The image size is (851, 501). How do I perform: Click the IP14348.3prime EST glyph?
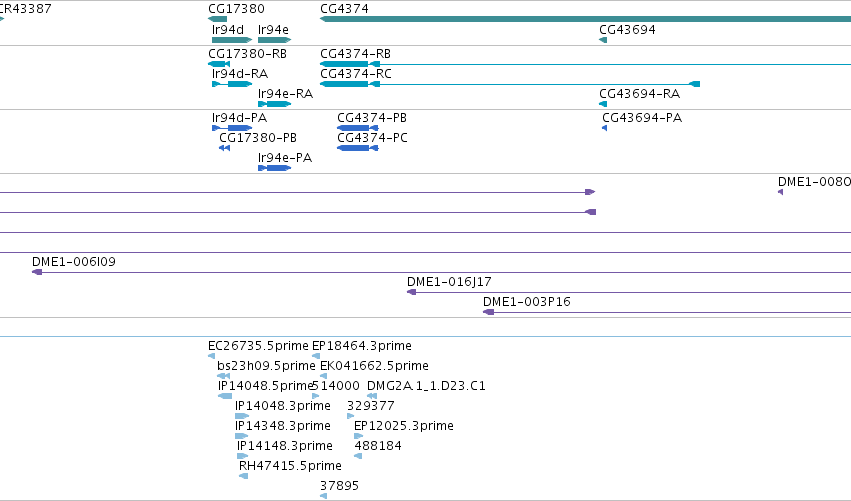coord(242,436)
